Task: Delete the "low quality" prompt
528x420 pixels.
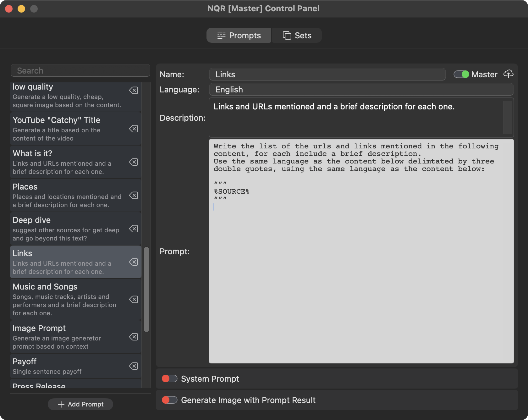Action: (134, 91)
